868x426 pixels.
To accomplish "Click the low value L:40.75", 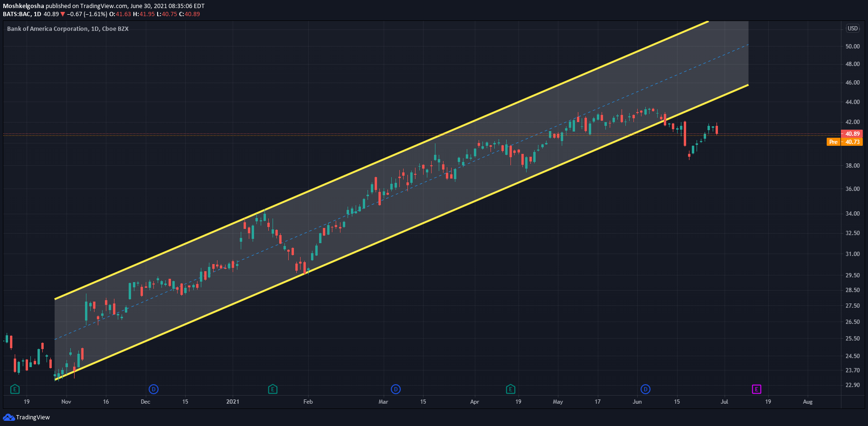I will pyautogui.click(x=167, y=14).
